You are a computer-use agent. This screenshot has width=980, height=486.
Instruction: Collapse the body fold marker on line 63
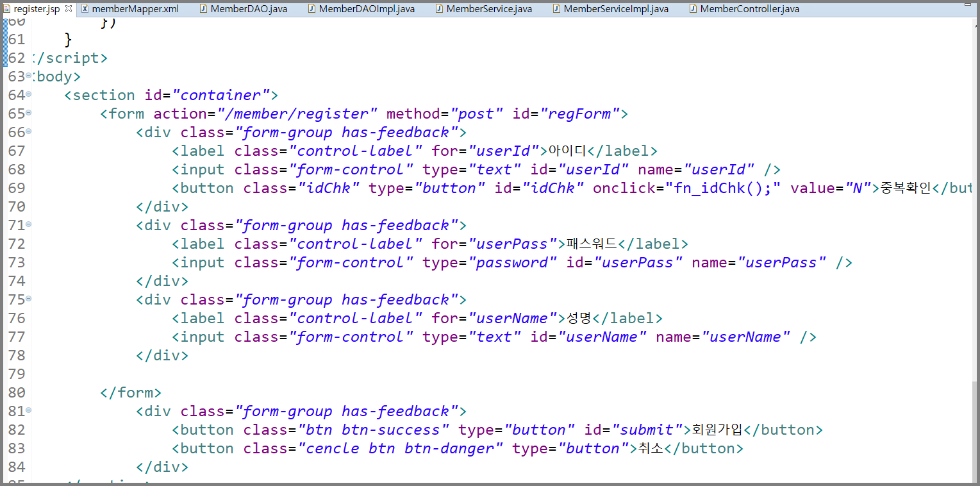[x=29, y=76]
